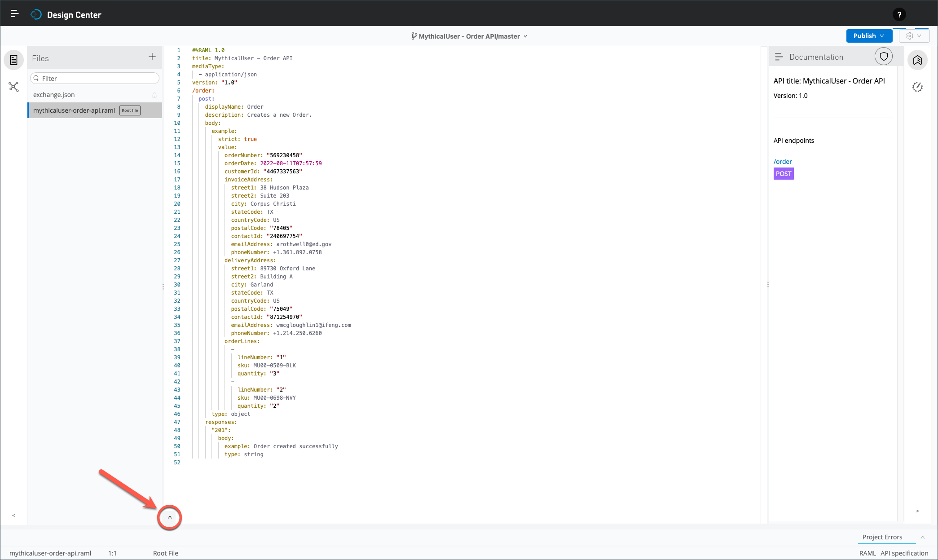The height and width of the screenshot is (560, 938).
Task: Open the settings gear dropdown
Action: (914, 36)
